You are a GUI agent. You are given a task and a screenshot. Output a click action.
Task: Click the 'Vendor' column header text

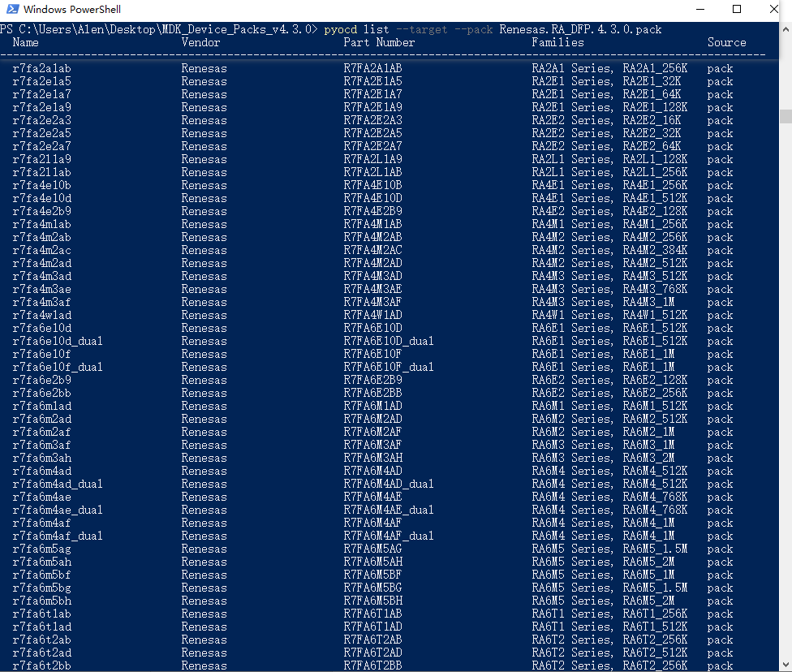200,42
